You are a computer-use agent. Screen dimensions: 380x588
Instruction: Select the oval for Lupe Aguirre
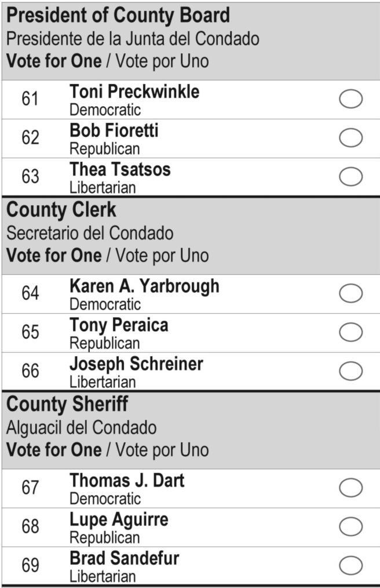[x=350, y=527]
